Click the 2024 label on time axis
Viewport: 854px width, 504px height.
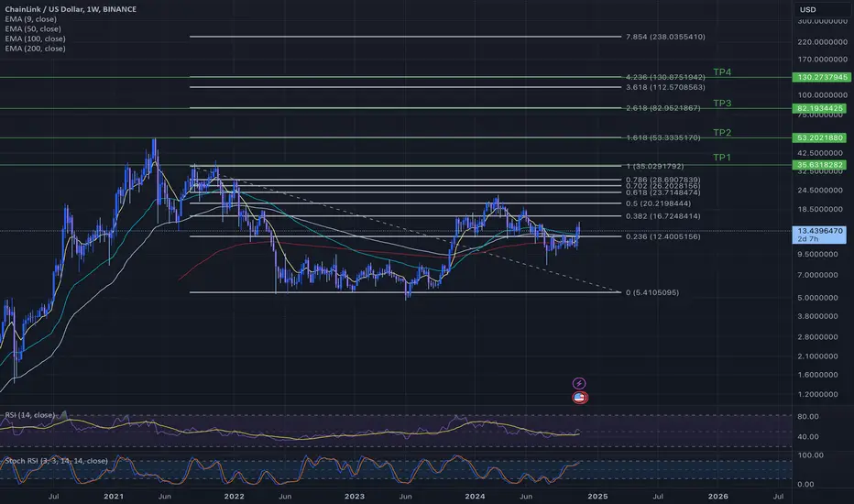475,497
